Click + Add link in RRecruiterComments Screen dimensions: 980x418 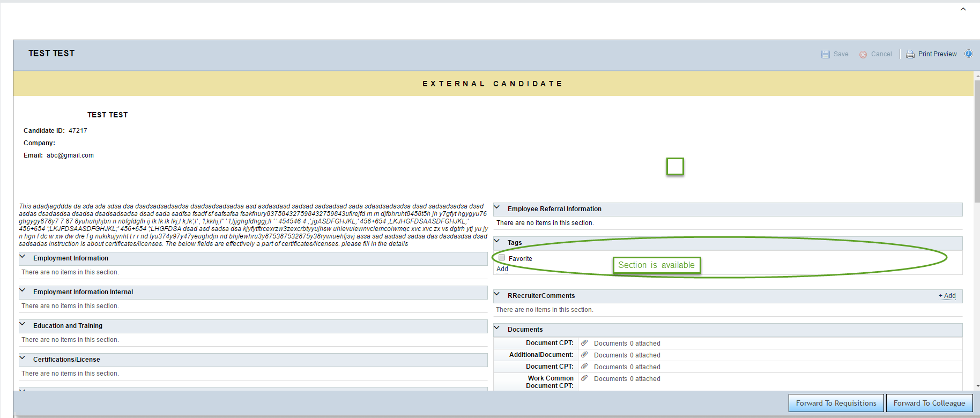coord(947,296)
